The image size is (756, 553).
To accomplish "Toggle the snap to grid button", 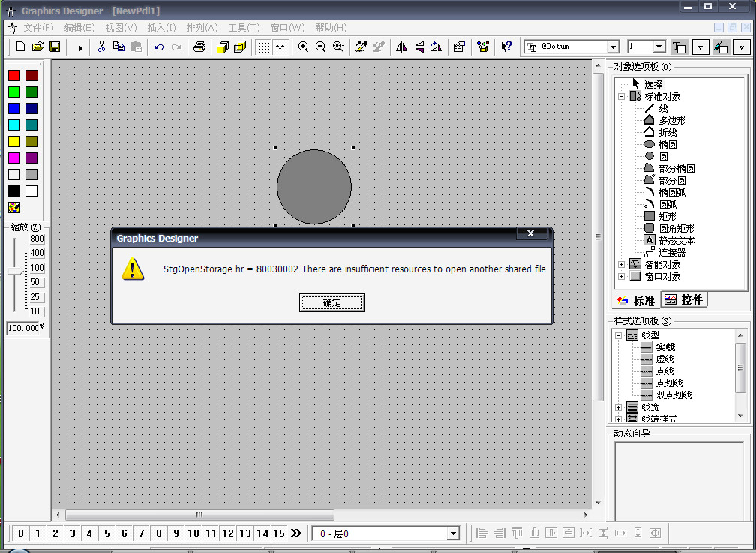I will click(280, 47).
